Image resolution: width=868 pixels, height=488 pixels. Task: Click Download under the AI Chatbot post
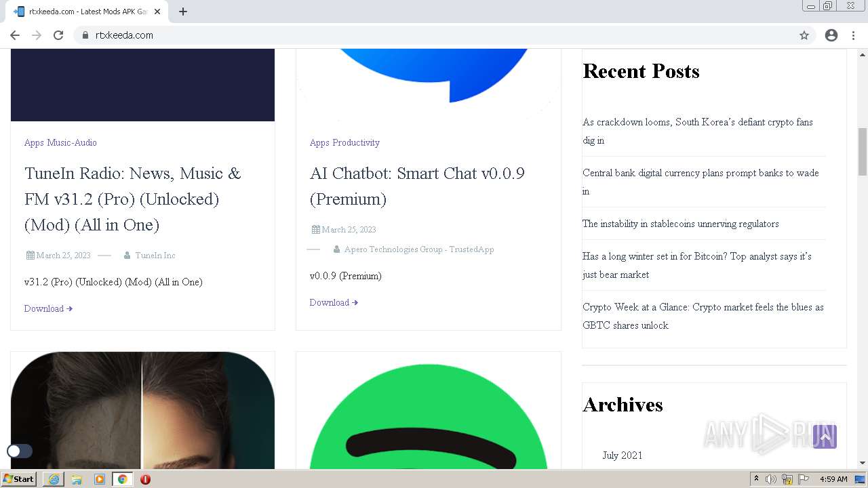(x=334, y=302)
